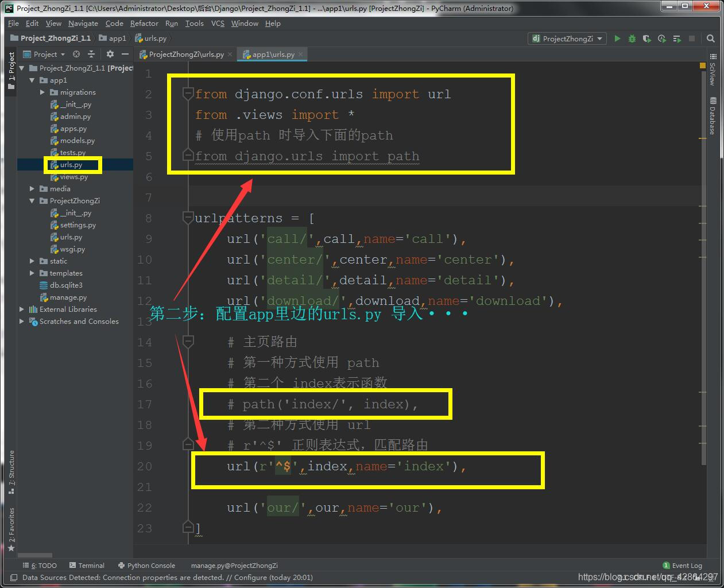Open the Refactor menu
This screenshot has height=588, width=724.
(x=144, y=24)
